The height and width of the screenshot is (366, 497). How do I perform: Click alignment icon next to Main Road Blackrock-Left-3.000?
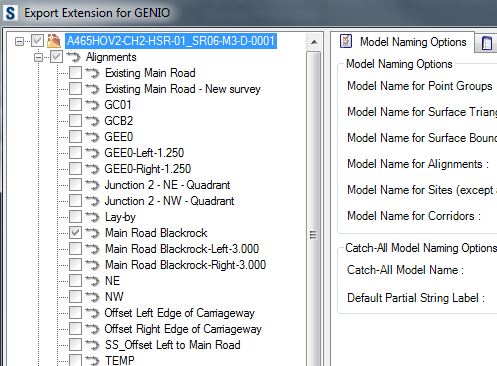92,249
